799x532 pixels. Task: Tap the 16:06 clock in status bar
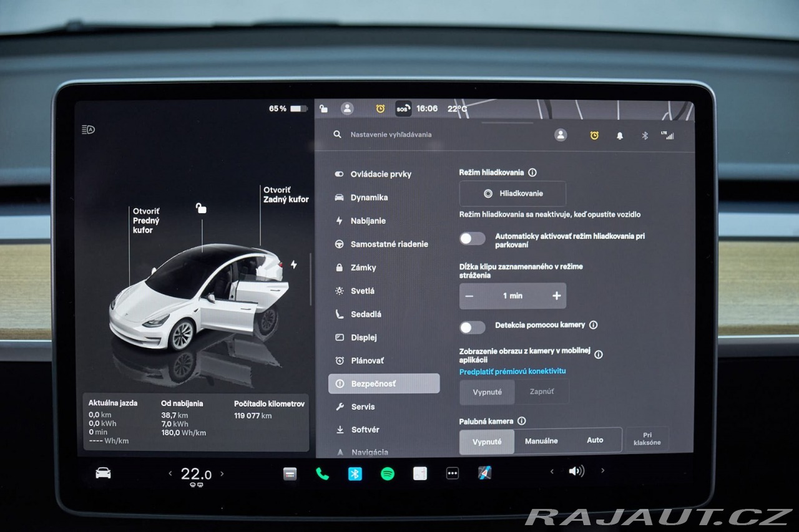coord(427,109)
